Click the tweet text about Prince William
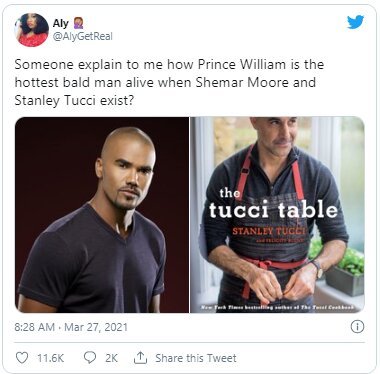 (x=169, y=82)
